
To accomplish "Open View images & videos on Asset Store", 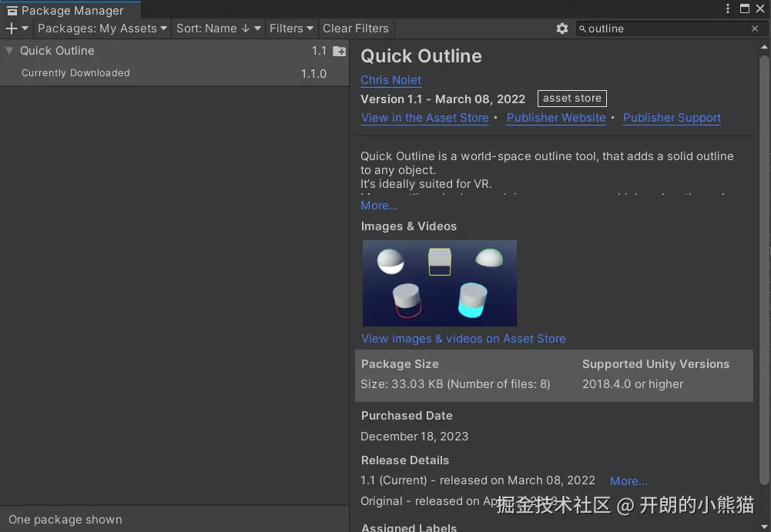I will click(463, 339).
